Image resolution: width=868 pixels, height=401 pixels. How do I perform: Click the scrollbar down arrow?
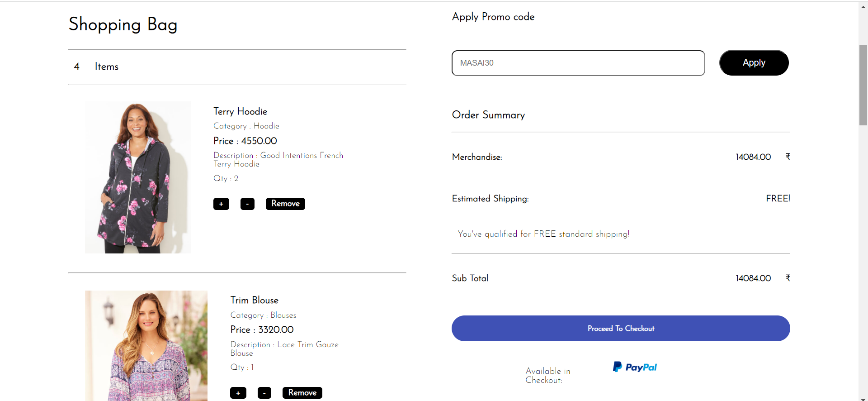863,398
